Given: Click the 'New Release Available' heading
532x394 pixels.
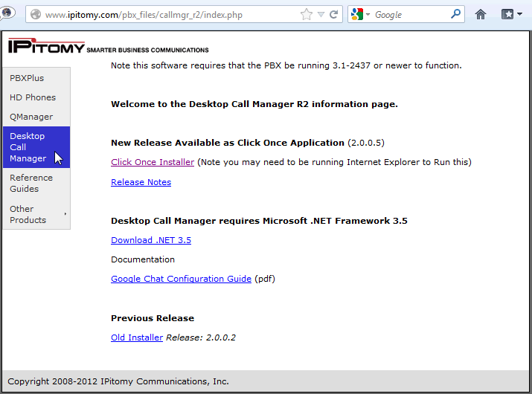Looking at the screenshot, I should 228,143.
